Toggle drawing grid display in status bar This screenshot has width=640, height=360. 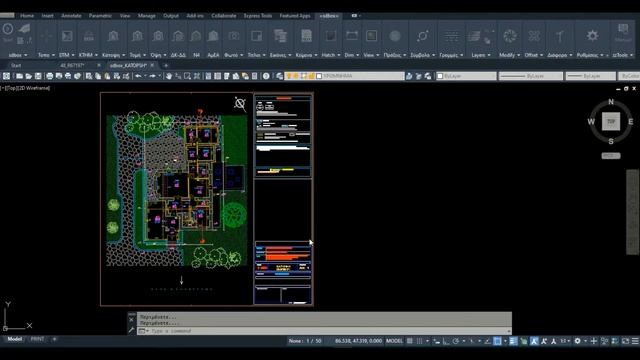pos(410,341)
